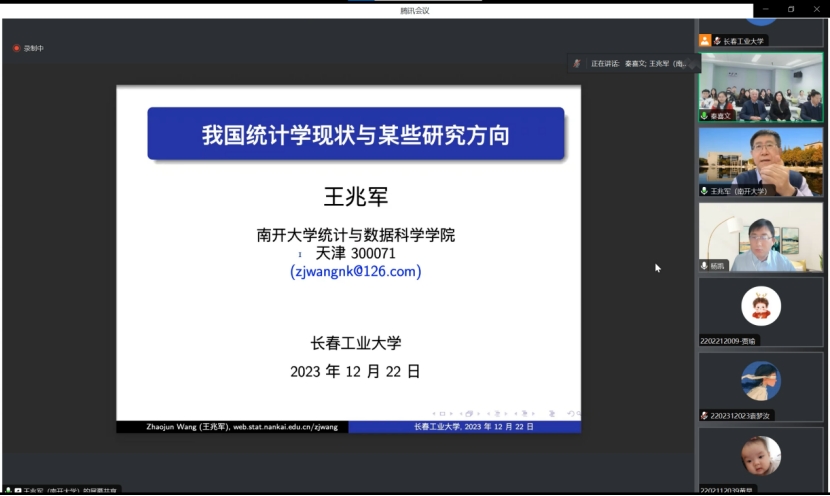Select the baby photo avatar

(761, 456)
